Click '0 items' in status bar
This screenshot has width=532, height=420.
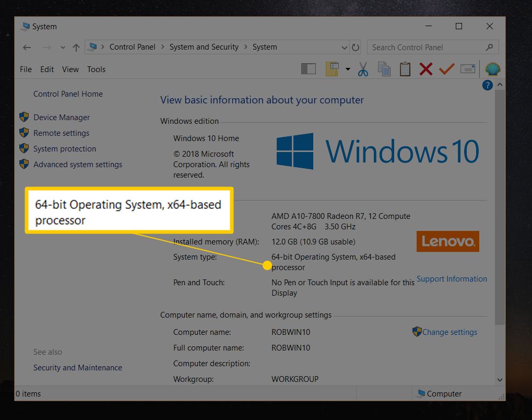[28, 394]
